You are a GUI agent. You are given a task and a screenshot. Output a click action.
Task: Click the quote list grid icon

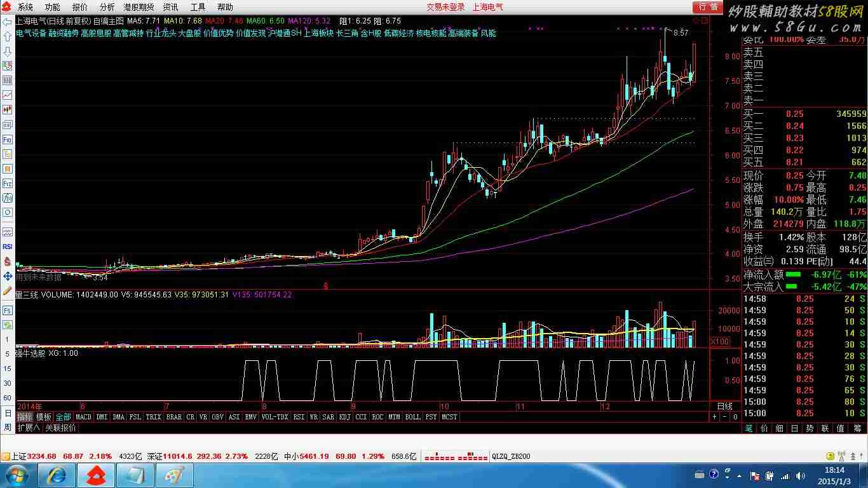(8, 81)
